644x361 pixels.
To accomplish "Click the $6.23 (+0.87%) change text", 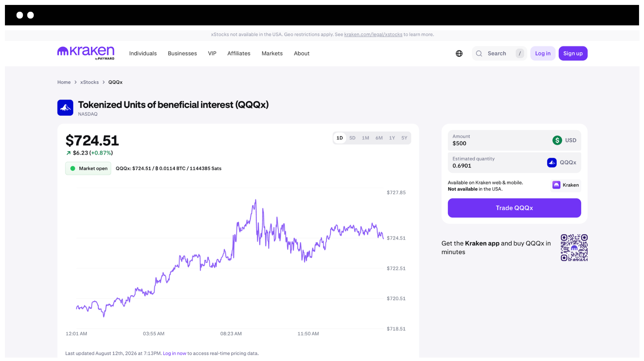I will pyautogui.click(x=93, y=153).
